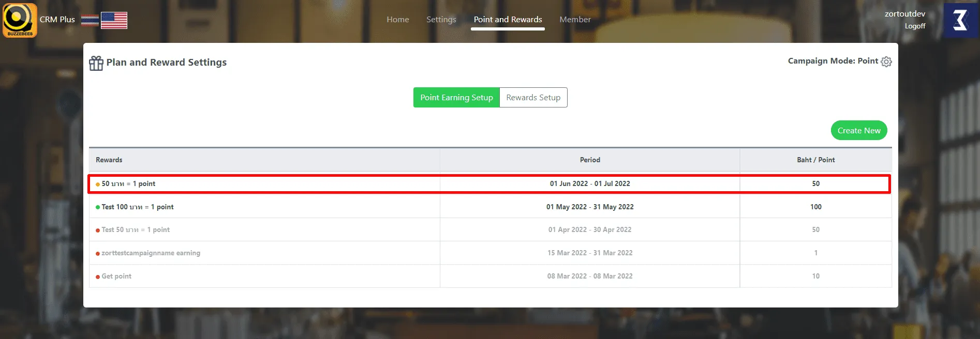Click the Logoff link

[915, 26]
